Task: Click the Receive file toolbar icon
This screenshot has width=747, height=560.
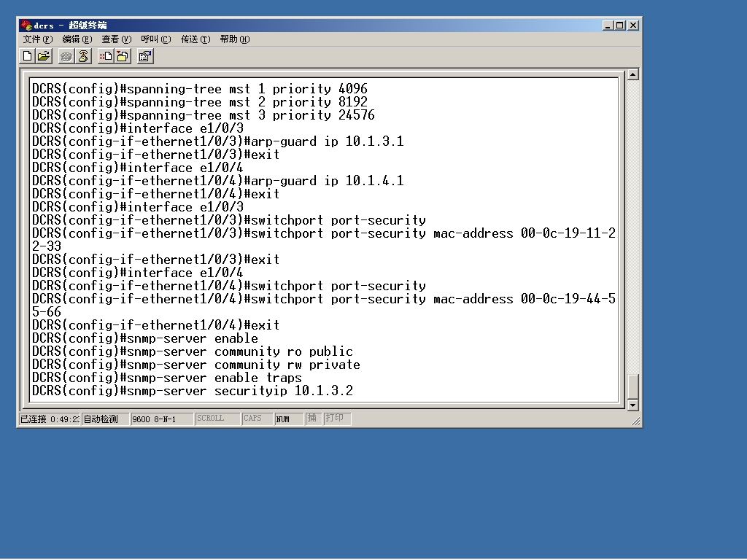Action: click(x=123, y=57)
